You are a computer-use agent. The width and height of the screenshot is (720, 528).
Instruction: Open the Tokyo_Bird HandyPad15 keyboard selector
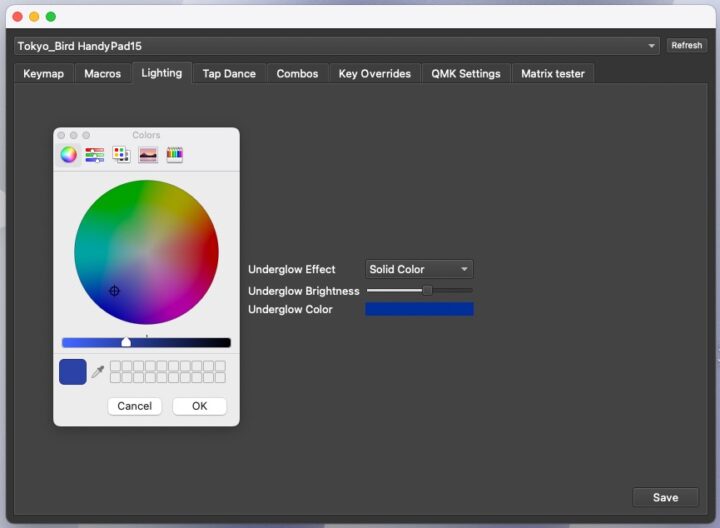click(x=337, y=46)
